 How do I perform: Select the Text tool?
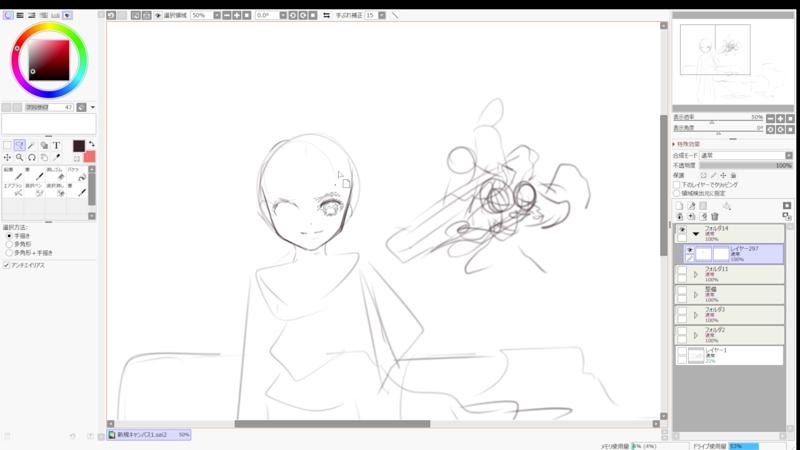point(57,145)
